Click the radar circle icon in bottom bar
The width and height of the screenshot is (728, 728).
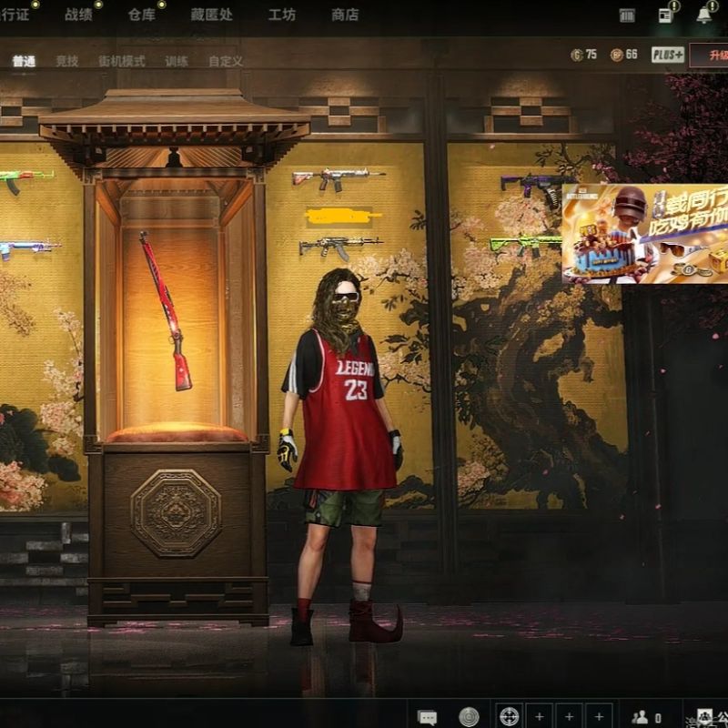pos(469,717)
